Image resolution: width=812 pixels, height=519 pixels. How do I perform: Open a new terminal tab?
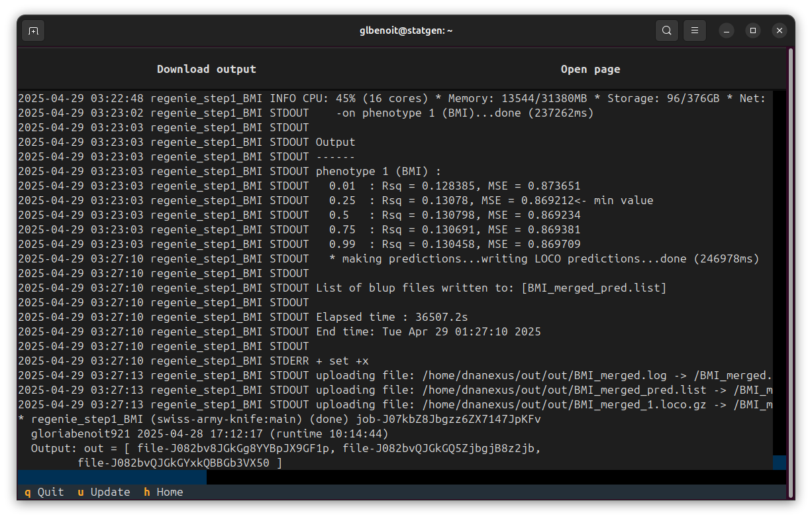tap(33, 30)
